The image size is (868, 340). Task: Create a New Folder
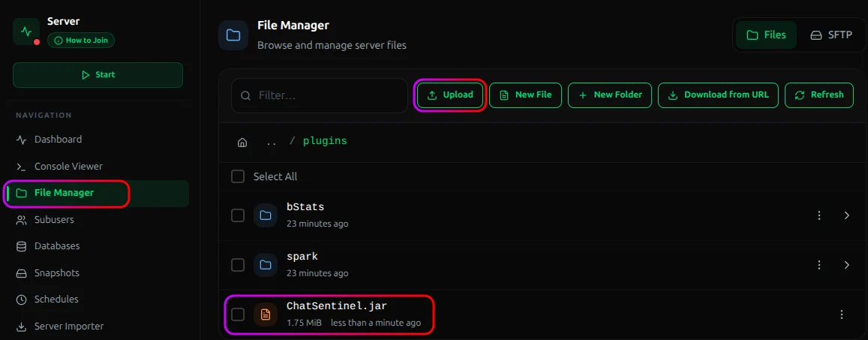click(610, 95)
